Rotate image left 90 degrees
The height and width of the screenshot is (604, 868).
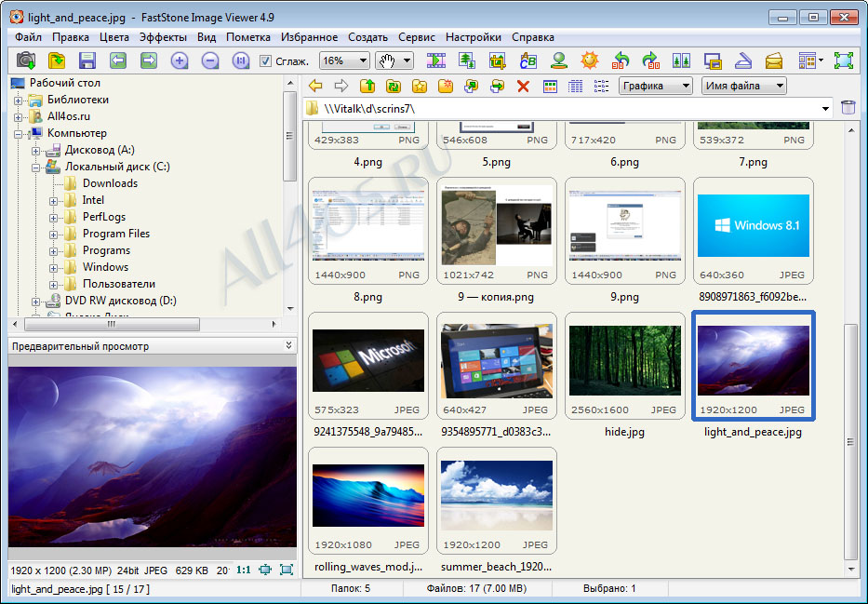(x=621, y=60)
